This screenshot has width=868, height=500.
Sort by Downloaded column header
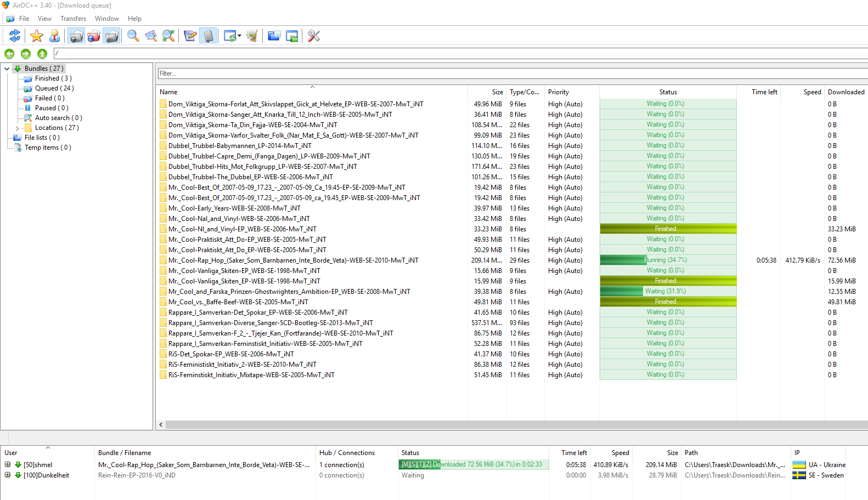pos(846,92)
